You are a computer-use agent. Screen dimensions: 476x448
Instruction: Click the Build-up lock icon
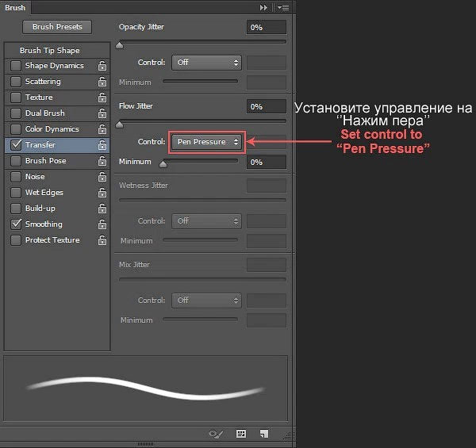click(x=102, y=209)
